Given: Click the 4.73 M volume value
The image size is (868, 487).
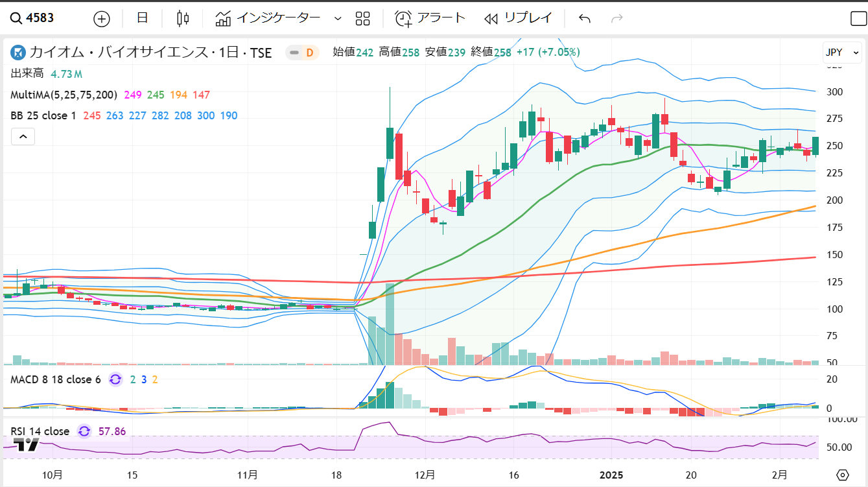Looking at the screenshot, I should click(x=66, y=74).
